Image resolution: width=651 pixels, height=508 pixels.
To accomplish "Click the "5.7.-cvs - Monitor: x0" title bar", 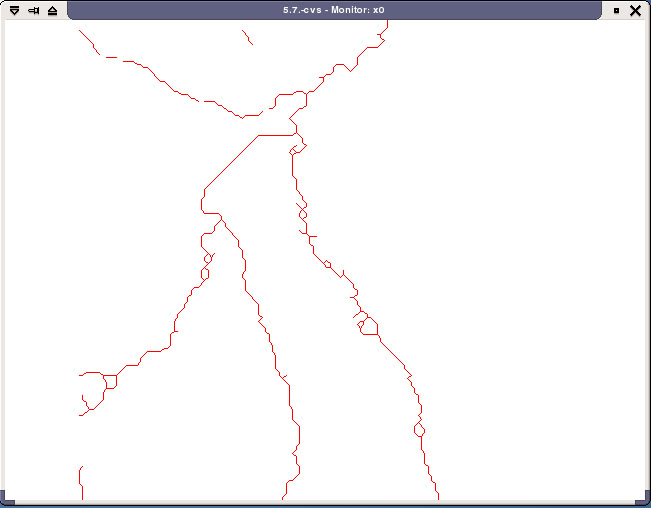I will pyautogui.click(x=334, y=10).
